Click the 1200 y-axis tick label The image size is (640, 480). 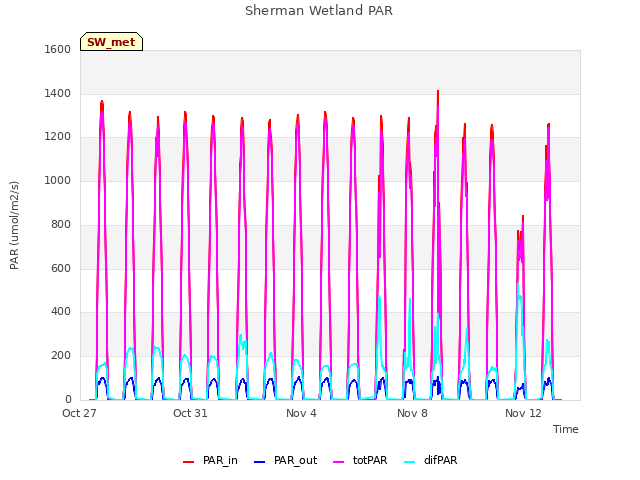(58, 137)
